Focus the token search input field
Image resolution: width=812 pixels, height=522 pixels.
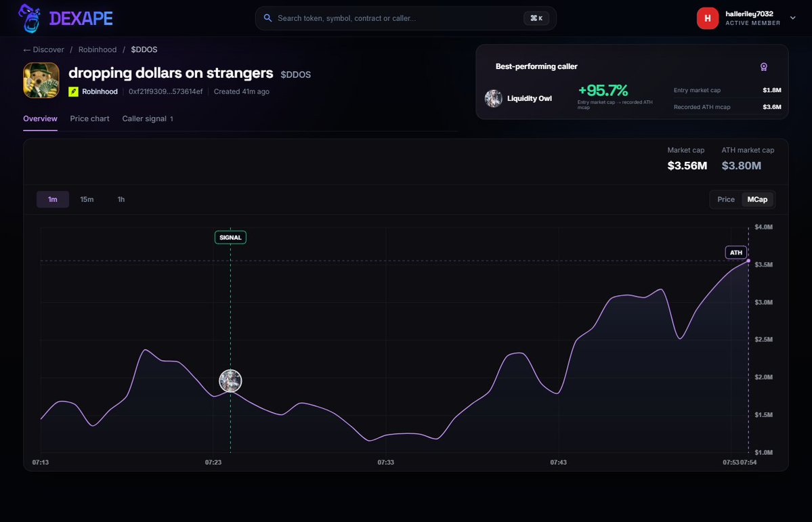[406, 18]
